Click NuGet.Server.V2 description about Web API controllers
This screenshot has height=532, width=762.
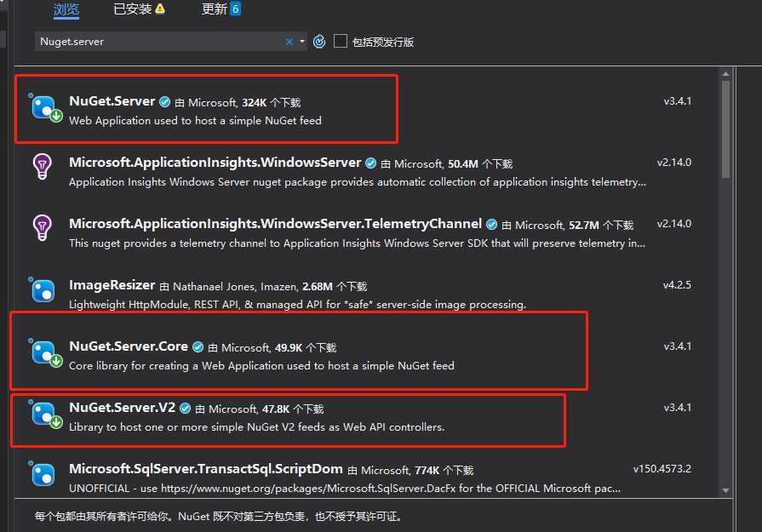[256, 427]
